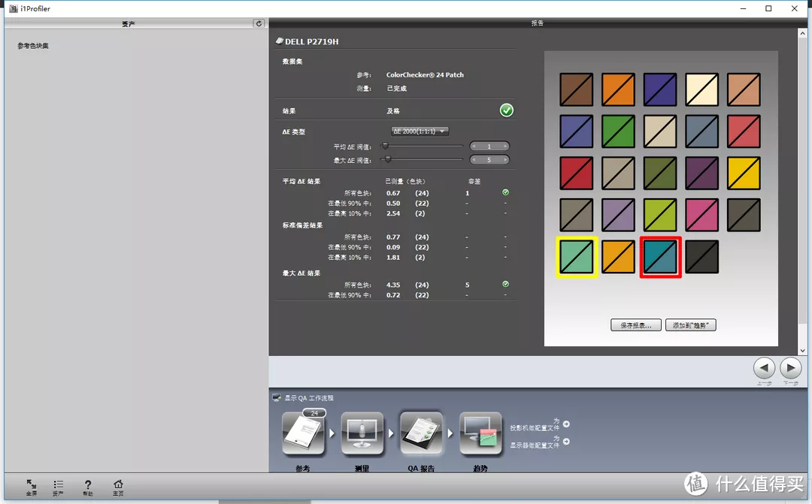Open the 趋势 trend workflow step icon
812x504 pixels.
click(x=480, y=433)
